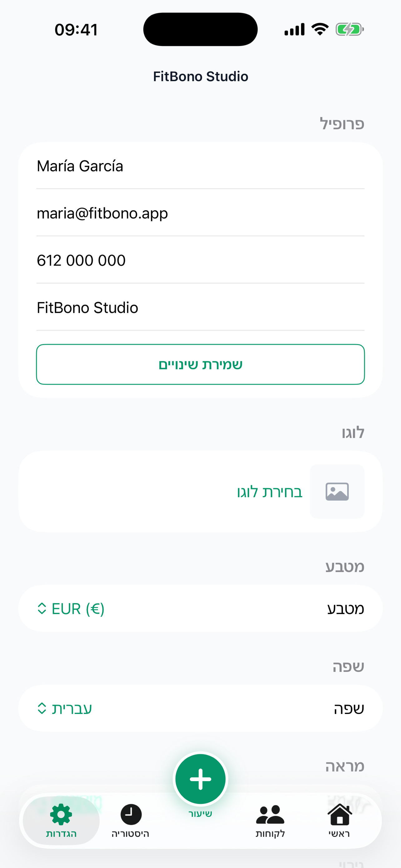Edit the maria@fitbono.app email field
The width and height of the screenshot is (401, 868).
pos(200,213)
